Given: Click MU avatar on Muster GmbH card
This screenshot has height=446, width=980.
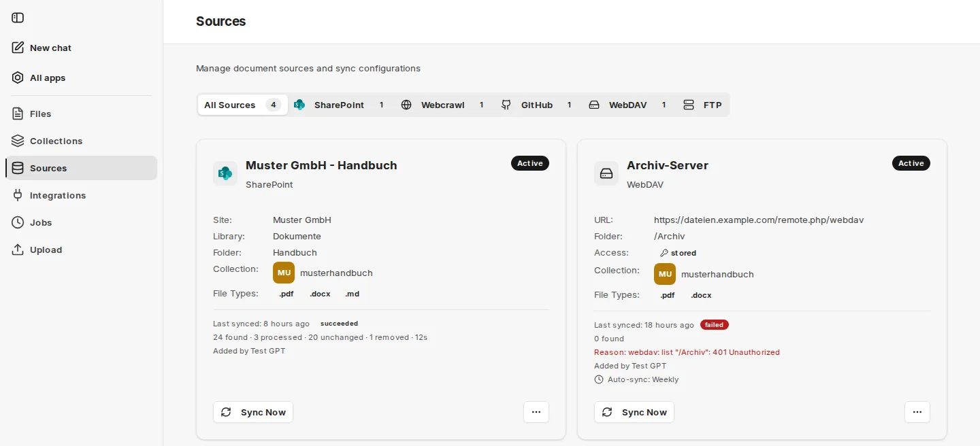Looking at the screenshot, I should pos(284,273).
